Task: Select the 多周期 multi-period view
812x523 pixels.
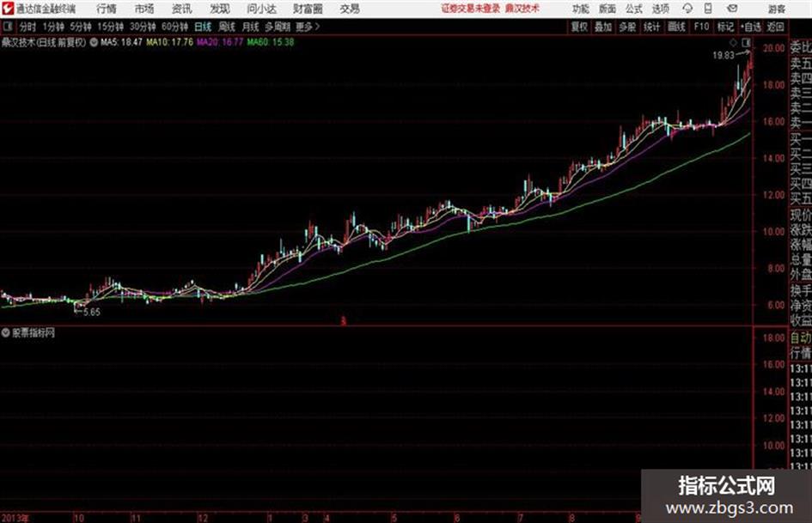Action: point(278,27)
